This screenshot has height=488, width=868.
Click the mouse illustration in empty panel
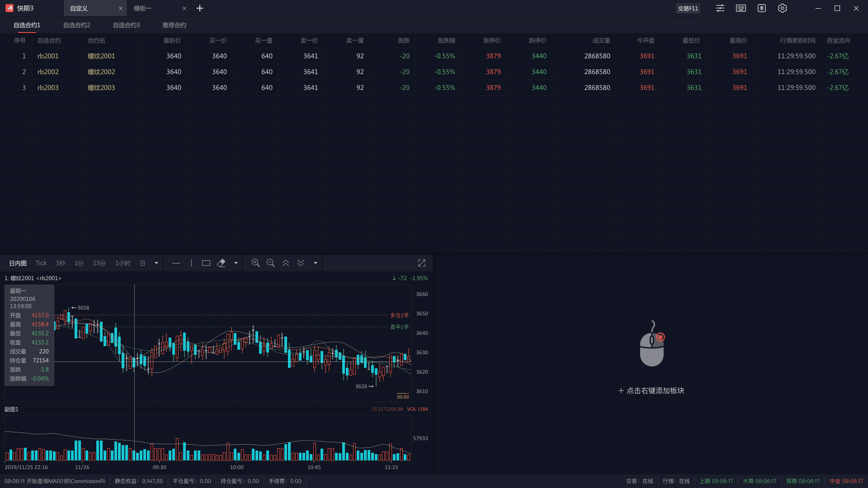tap(652, 344)
